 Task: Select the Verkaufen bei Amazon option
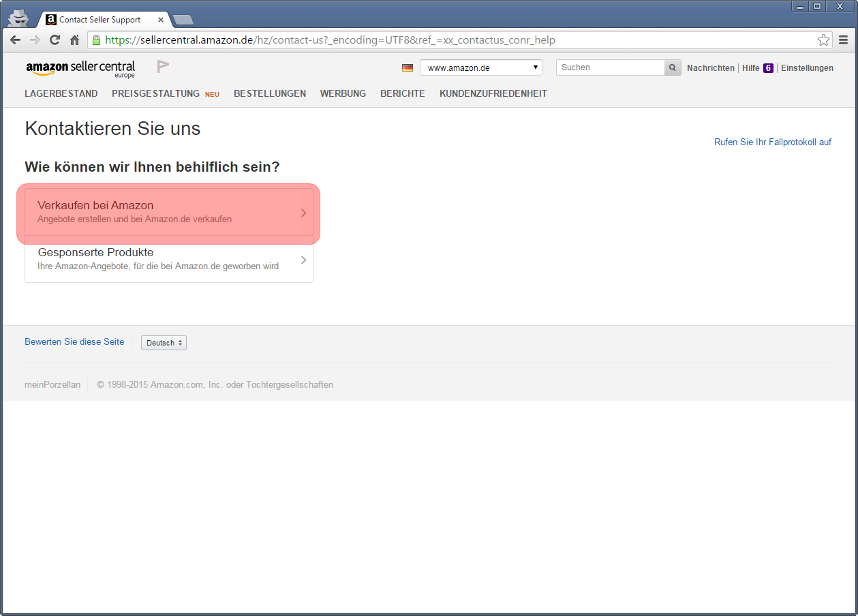pos(169,213)
